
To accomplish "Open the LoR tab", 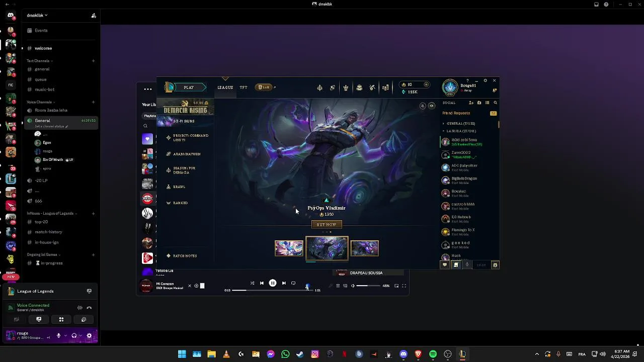I will pyautogui.click(x=265, y=87).
